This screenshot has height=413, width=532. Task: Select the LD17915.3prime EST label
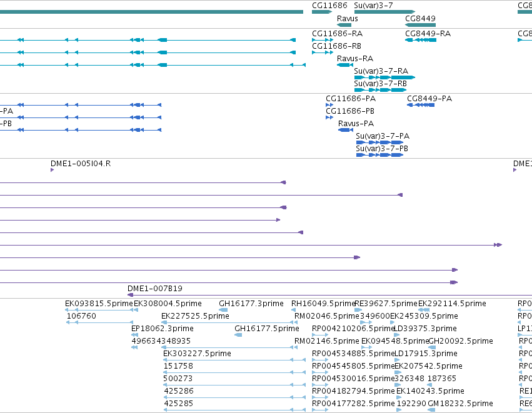(x=426, y=354)
